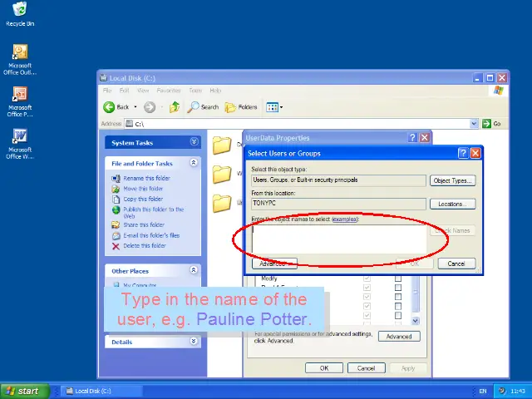Click the Object Types button

[x=452, y=180]
